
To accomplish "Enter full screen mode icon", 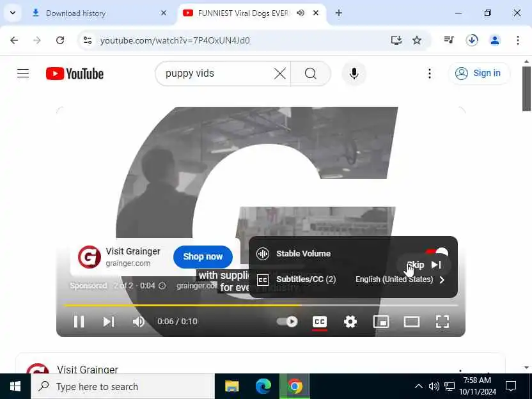I will click(442, 321).
